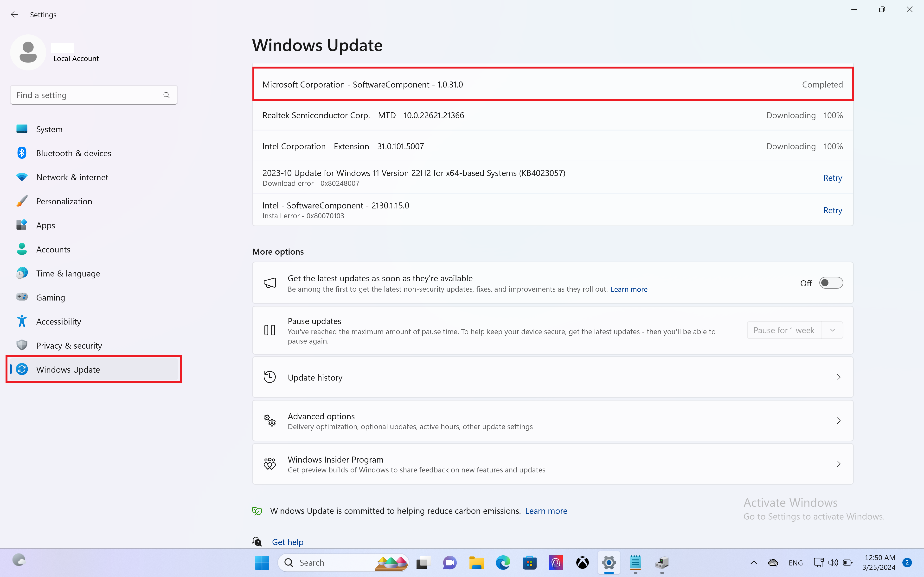Click the back arrow in Settings
924x577 pixels.
click(14, 14)
